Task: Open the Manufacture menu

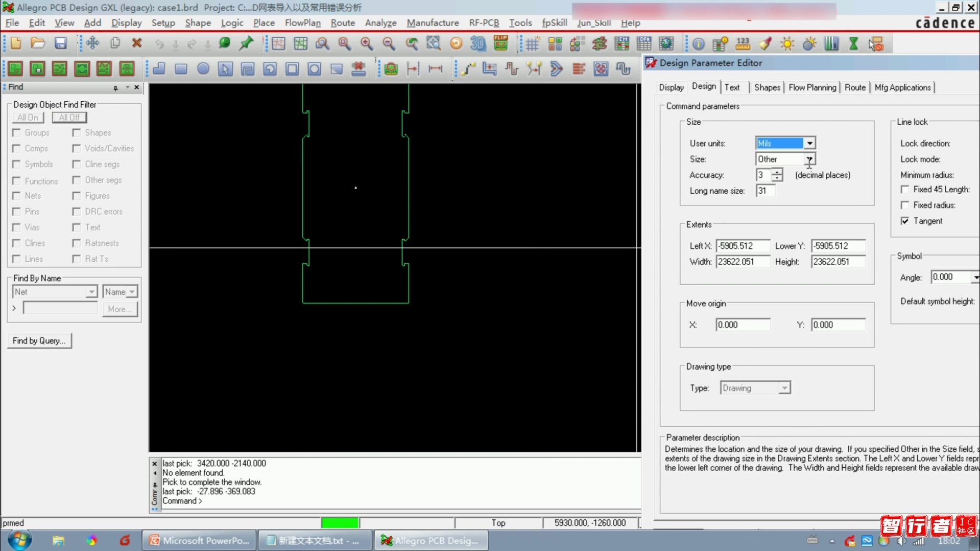Action: (x=433, y=23)
